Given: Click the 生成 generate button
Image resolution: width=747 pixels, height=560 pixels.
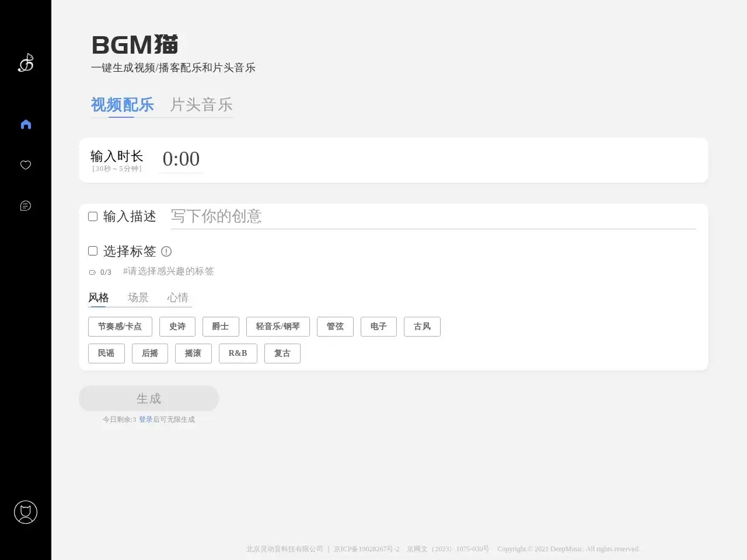Looking at the screenshot, I should [x=149, y=398].
